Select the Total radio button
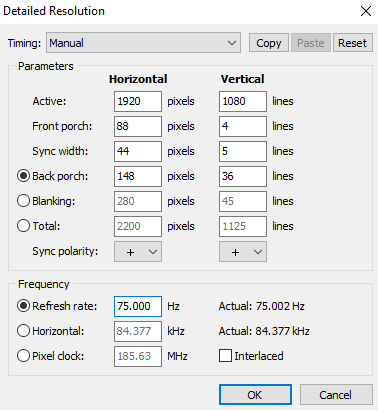 coord(23,226)
